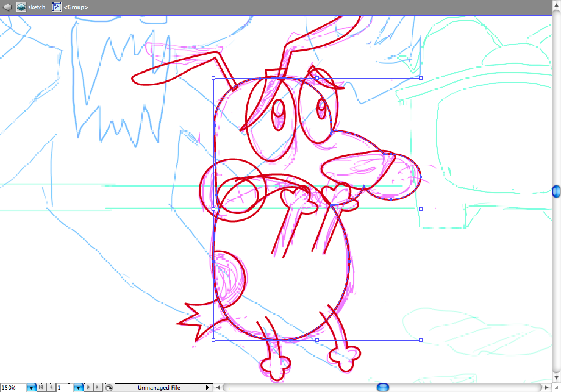Go to the last artboard

click(x=98, y=387)
